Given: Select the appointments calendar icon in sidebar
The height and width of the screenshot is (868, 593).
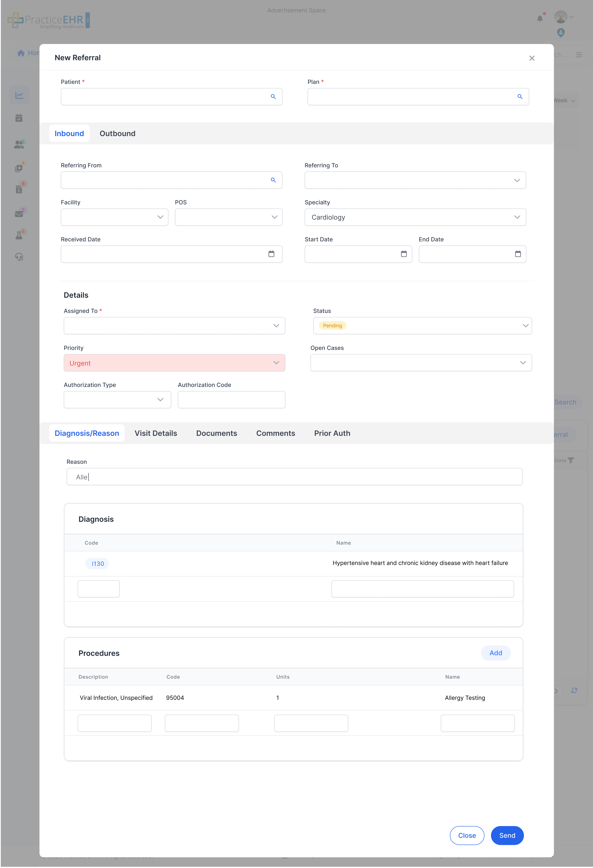Looking at the screenshot, I should pyautogui.click(x=19, y=118).
